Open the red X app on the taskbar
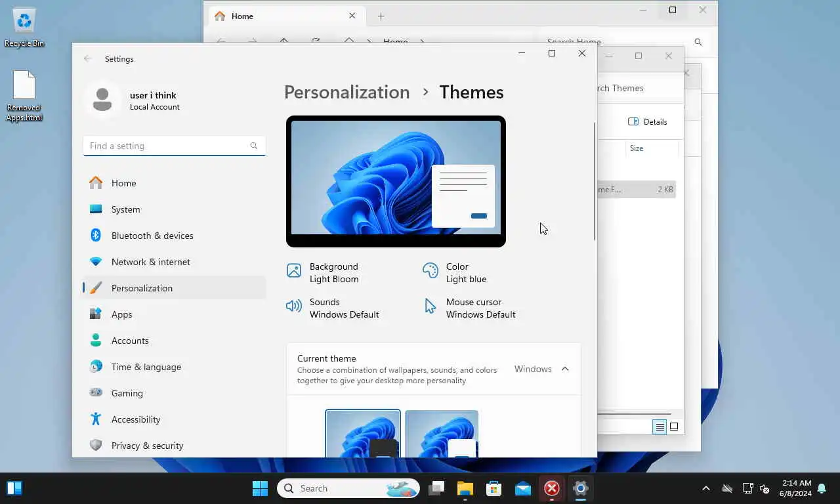This screenshot has height=504, width=840. click(x=552, y=488)
